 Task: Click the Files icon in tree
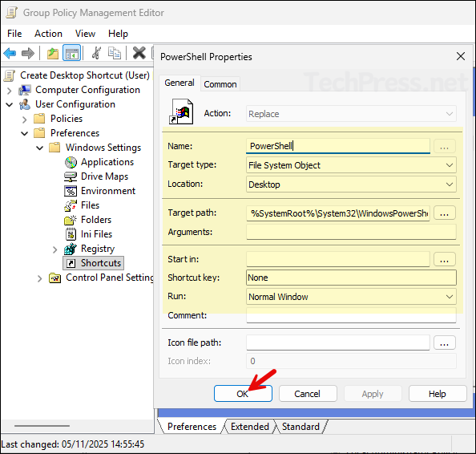coord(71,205)
